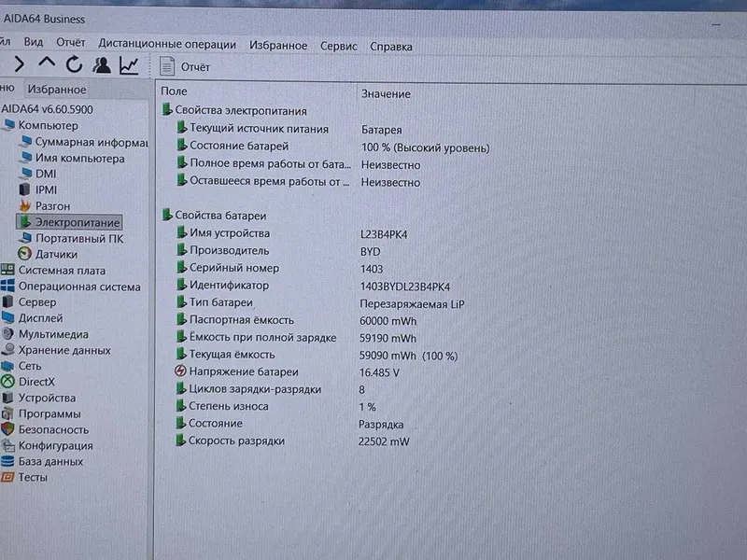This screenshot has width=747, height=560.
Task: Click the Отчёт report toolbar button
Action: [x=185, y=66]
